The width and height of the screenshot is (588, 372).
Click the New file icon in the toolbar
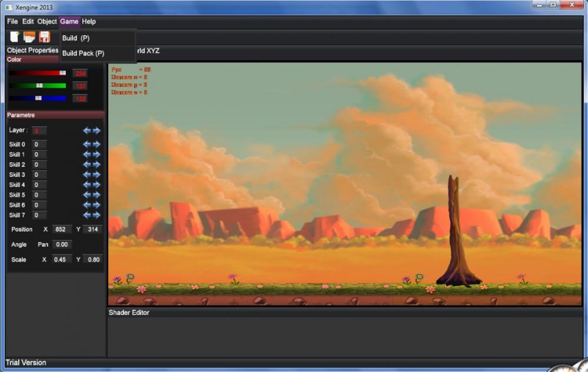(x=15, y=36)
